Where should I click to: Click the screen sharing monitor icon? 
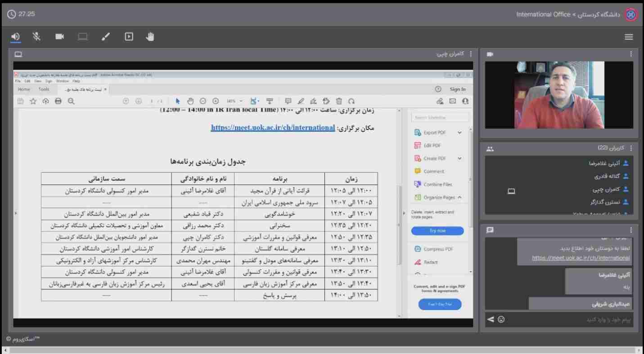[x=82, y=37]
